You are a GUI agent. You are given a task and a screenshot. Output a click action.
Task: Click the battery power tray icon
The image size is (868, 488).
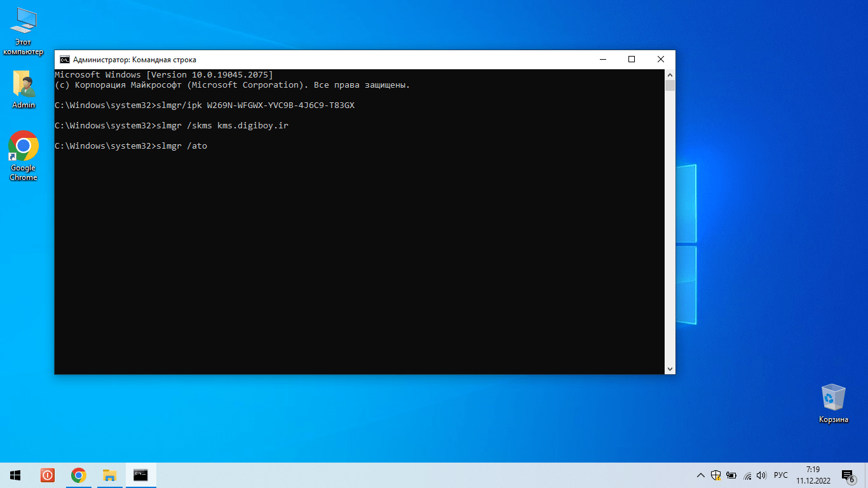pyautogui.click(x=731, y=475)
